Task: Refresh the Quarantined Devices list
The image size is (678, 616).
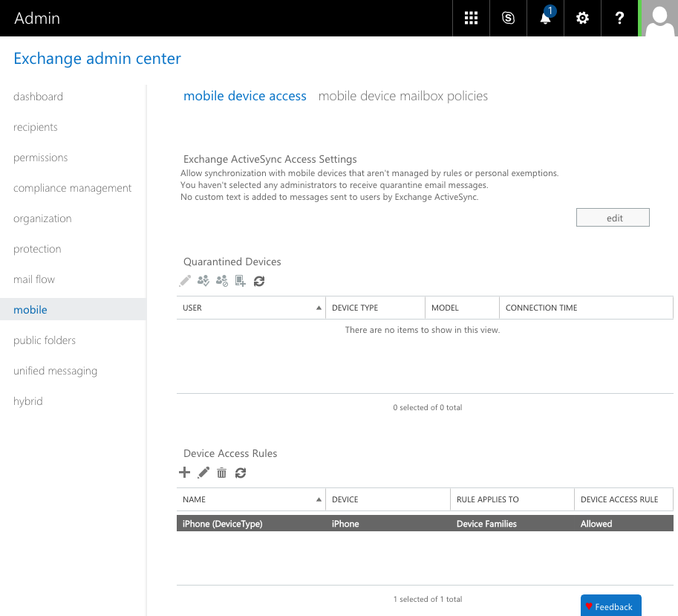Action: click(x=258, y=281)
